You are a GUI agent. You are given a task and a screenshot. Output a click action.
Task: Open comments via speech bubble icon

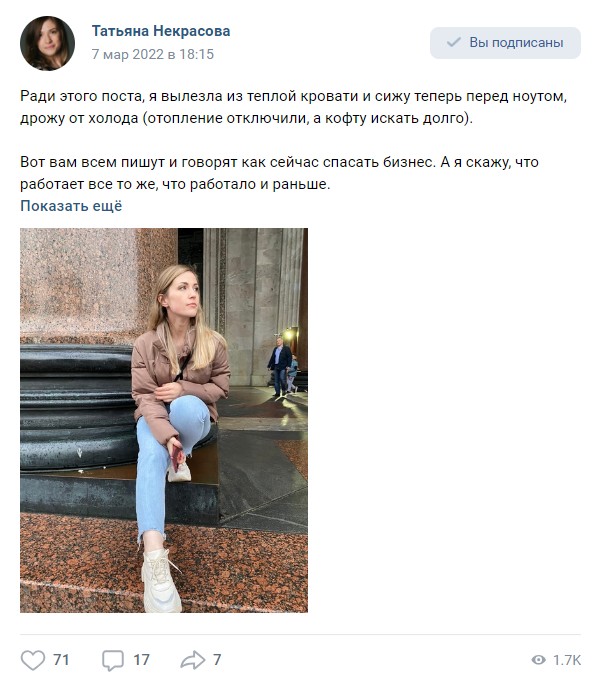tap(113, 660)
